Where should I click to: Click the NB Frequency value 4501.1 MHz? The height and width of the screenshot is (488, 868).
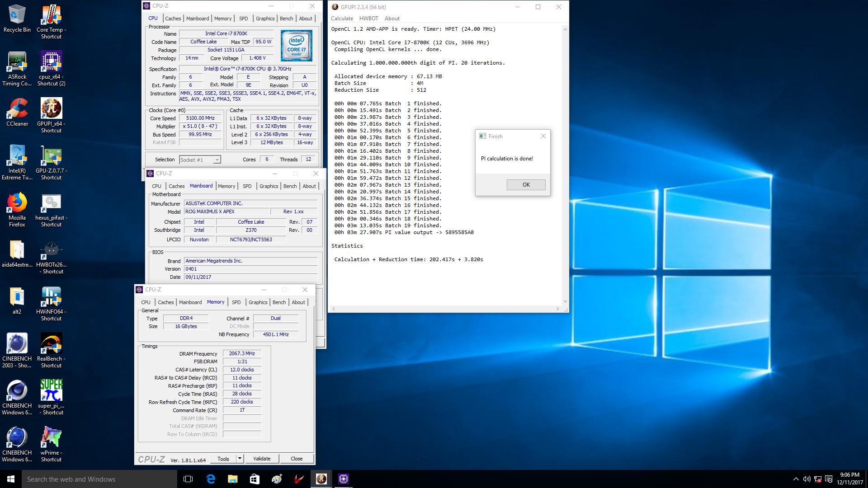[276, 334]
